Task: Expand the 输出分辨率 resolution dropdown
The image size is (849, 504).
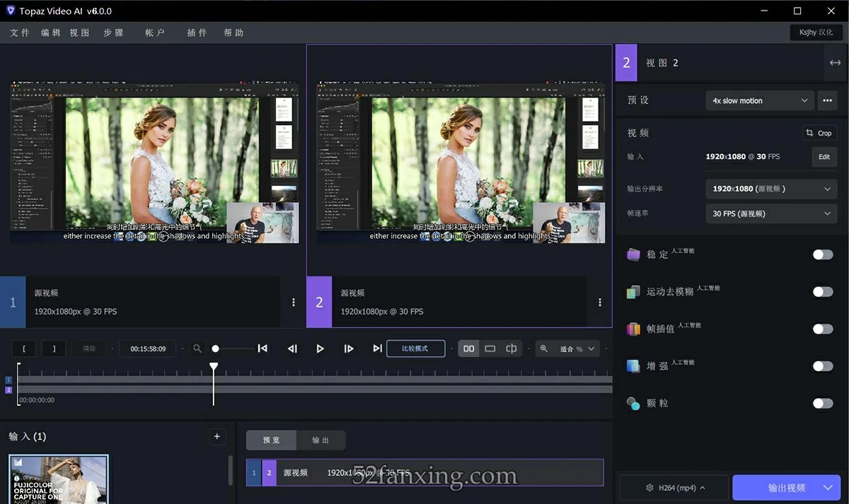Action: (771, 189)
